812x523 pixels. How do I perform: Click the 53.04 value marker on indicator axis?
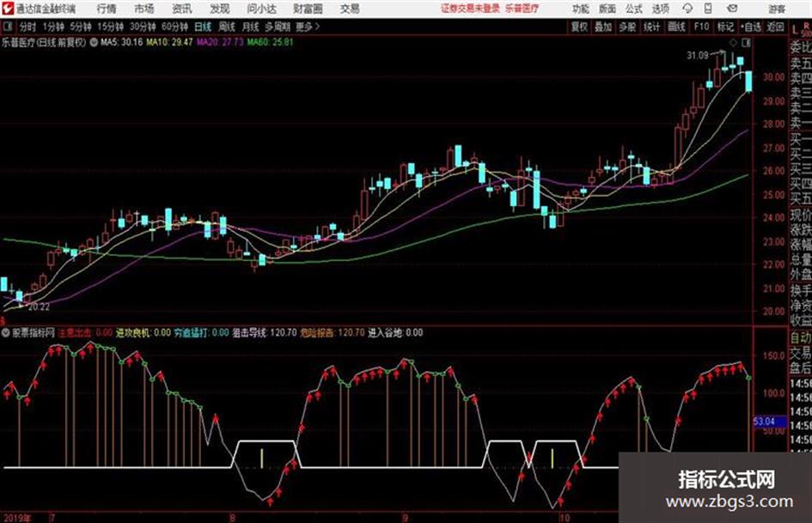click(x=764, y=421)
